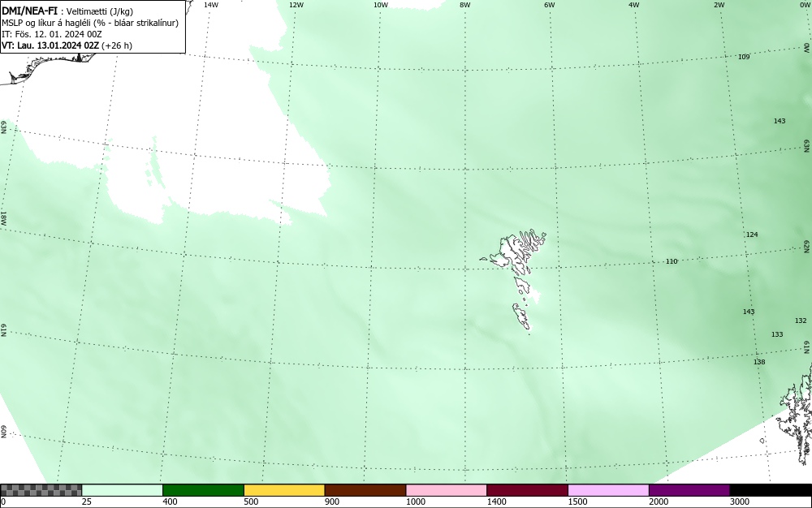Click the '500' legend scale value
The image size is (812, 508).
point(251,502)
